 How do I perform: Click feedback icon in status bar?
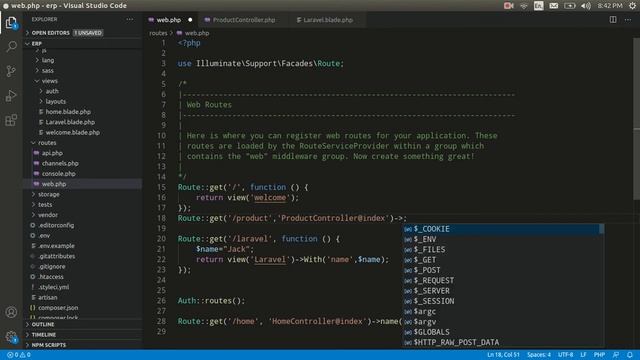(x=616, y=355)
